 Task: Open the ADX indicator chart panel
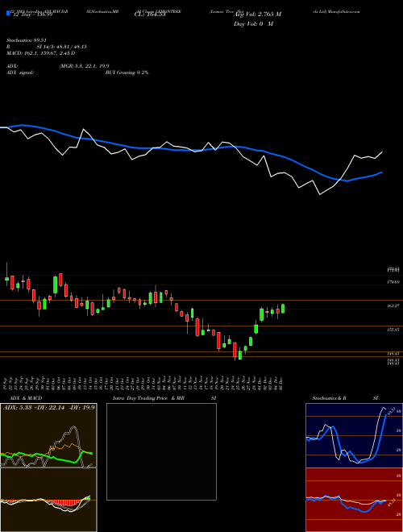pyautogui.click(x=48, y=435)
